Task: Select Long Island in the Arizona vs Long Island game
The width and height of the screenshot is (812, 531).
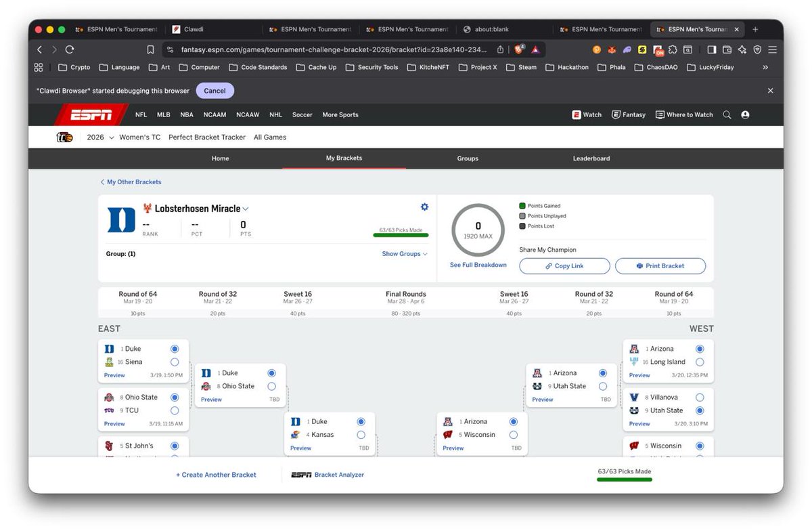Action: coord(700,362)
